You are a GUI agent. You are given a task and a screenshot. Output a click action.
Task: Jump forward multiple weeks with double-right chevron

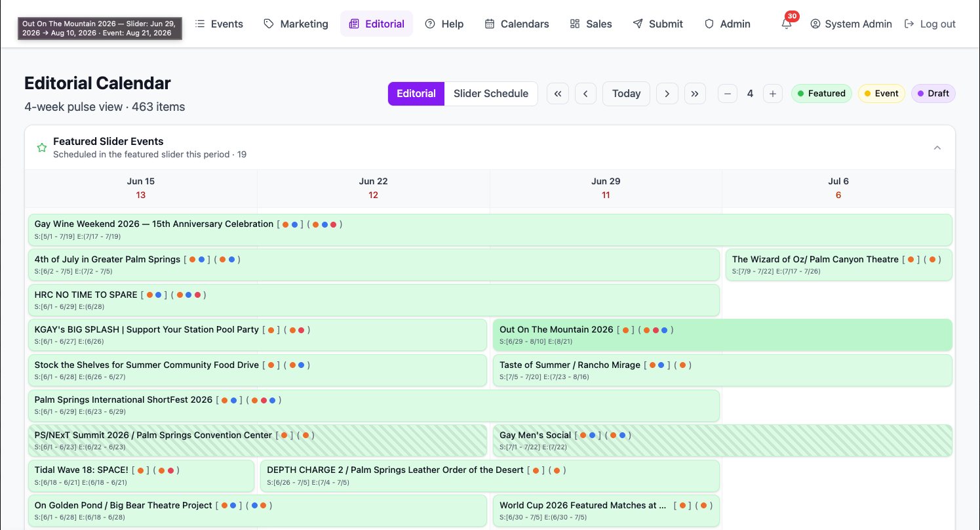[x=695, y=94]
